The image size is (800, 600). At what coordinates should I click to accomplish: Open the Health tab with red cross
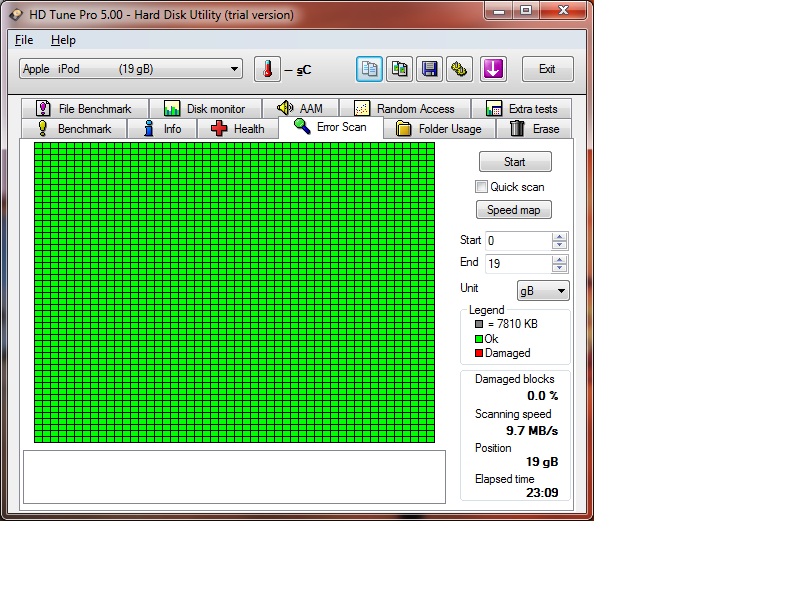pyautogui.click(x=238, y=129)
